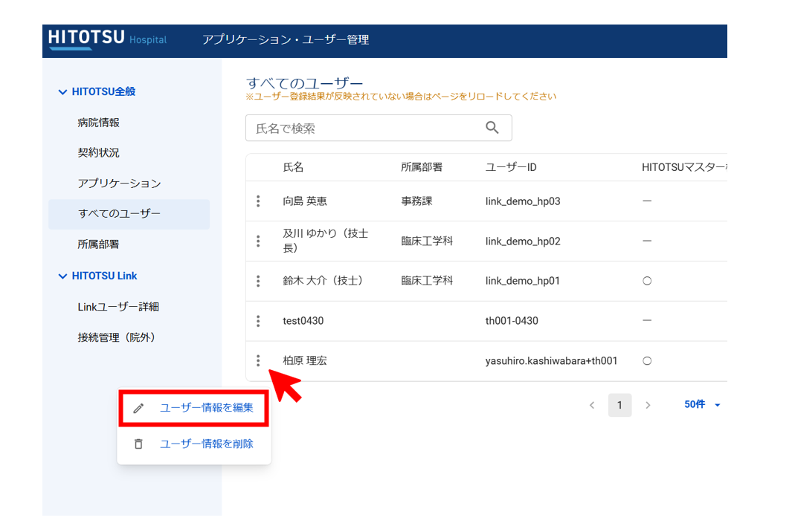Open 所属部署 in sidebar
The width and height of the screenshot is (795, 532).
98,244
